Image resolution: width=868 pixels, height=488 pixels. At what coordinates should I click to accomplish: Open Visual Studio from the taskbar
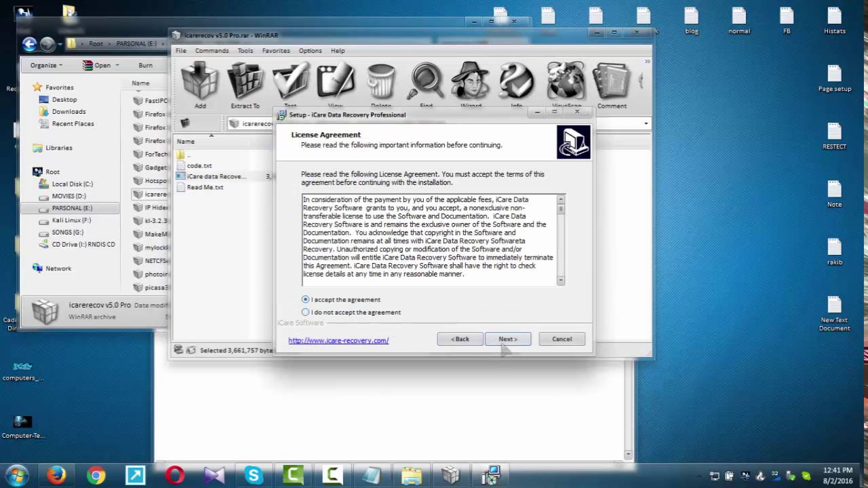214,475
